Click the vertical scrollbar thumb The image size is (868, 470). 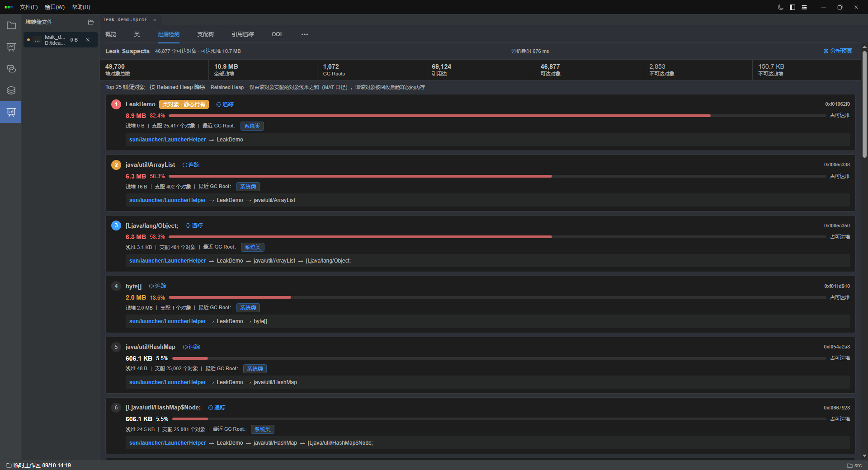(x=864, y=104)
